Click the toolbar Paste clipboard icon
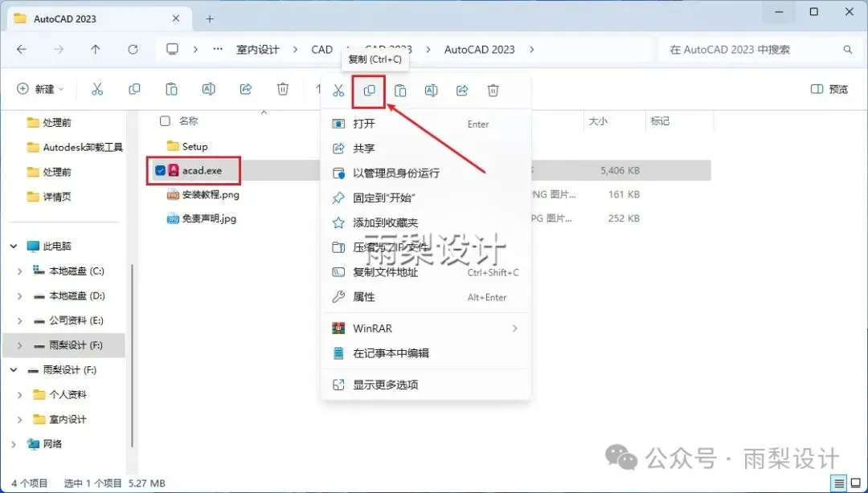 [x=172, y=89]
